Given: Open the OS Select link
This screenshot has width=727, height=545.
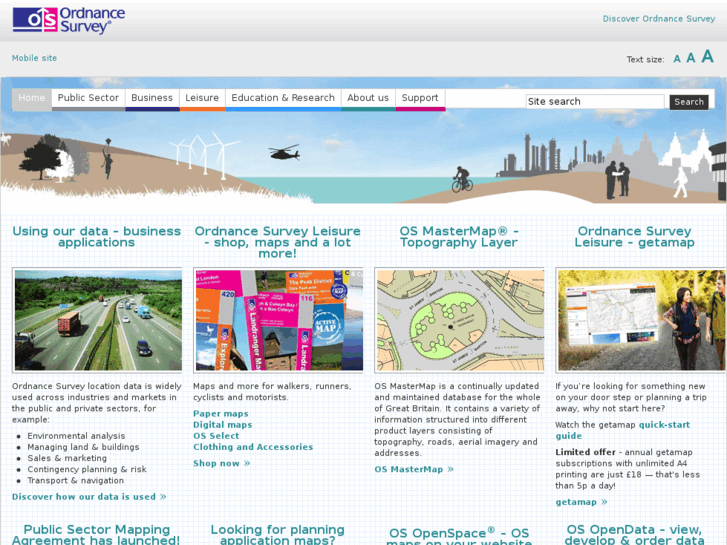Looking at the screenshot, I should (216, 436).
